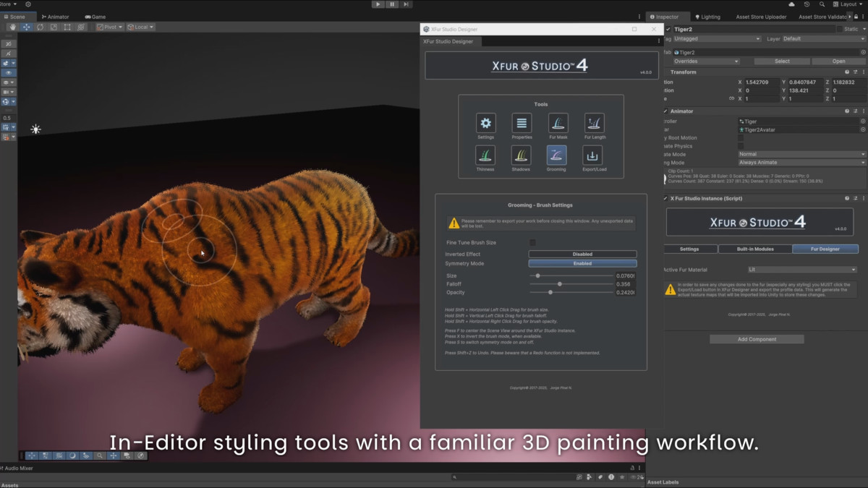This screenshot has width=868, height=488.
Task: Click the prefab Select button
Action: (782, 61)
